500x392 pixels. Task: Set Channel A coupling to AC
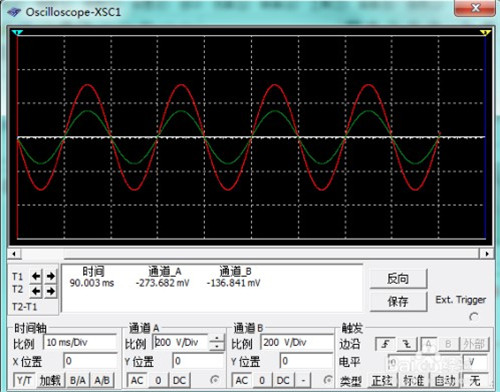pos(137,380)
